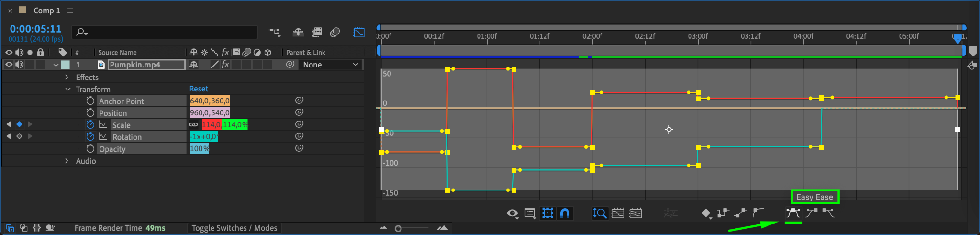
Task: Open the Parent & Link None dropdown
Action: point(331,65)
